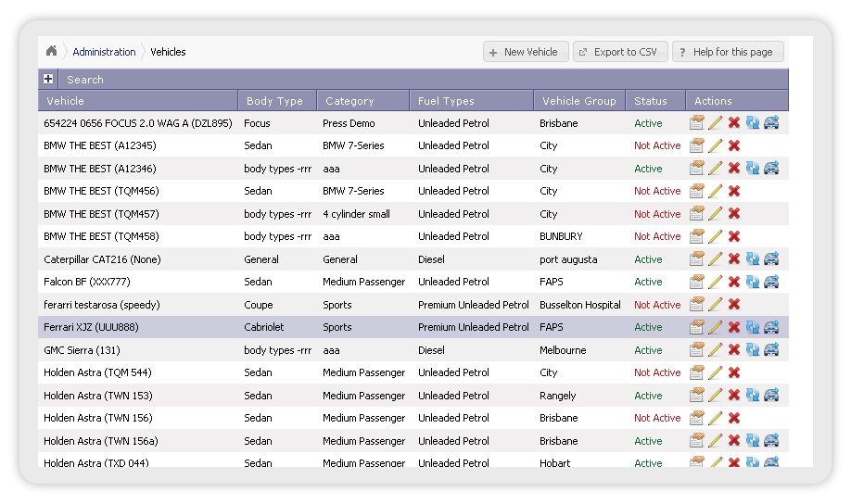Delete the Falcon BF (XXX777) vehicle
Viewport: 851px width, 504px height.
click(x=734, y=282)
